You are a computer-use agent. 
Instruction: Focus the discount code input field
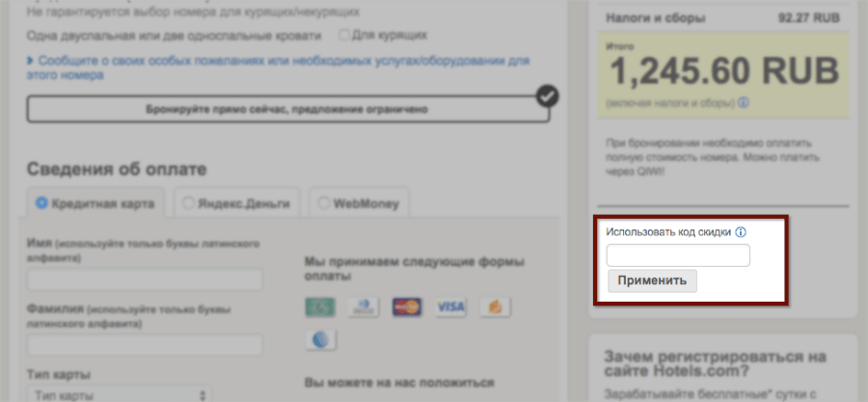pos(678,255)
